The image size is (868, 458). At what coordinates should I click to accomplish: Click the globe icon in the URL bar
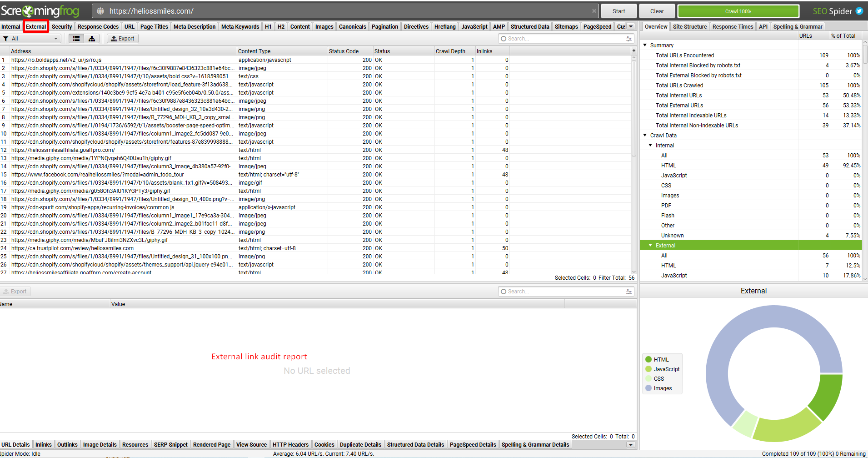point(100,11)
